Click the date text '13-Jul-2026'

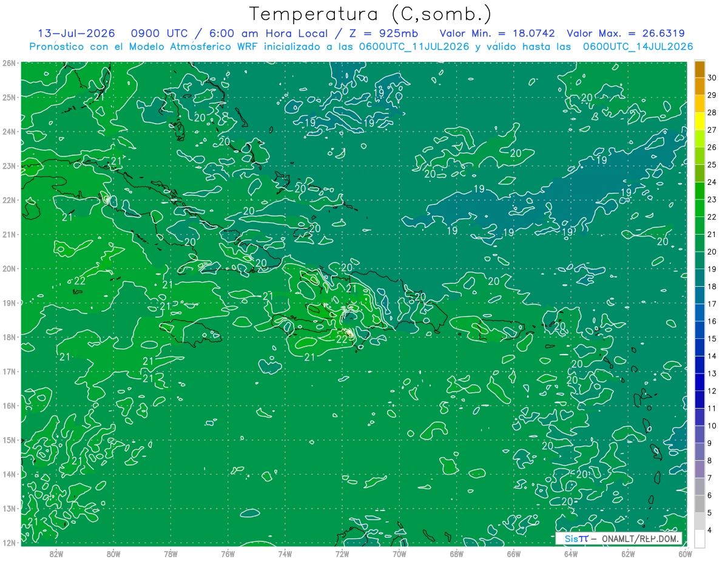76,33
